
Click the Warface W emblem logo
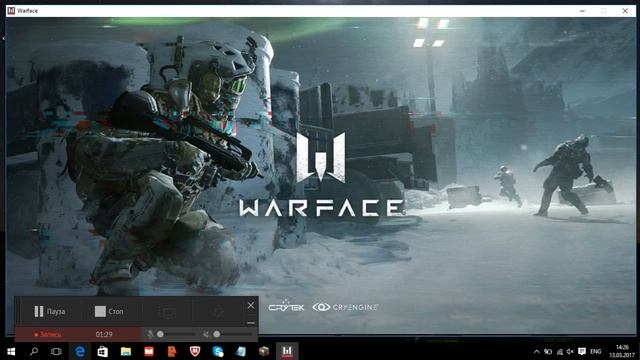coord(321,157)
